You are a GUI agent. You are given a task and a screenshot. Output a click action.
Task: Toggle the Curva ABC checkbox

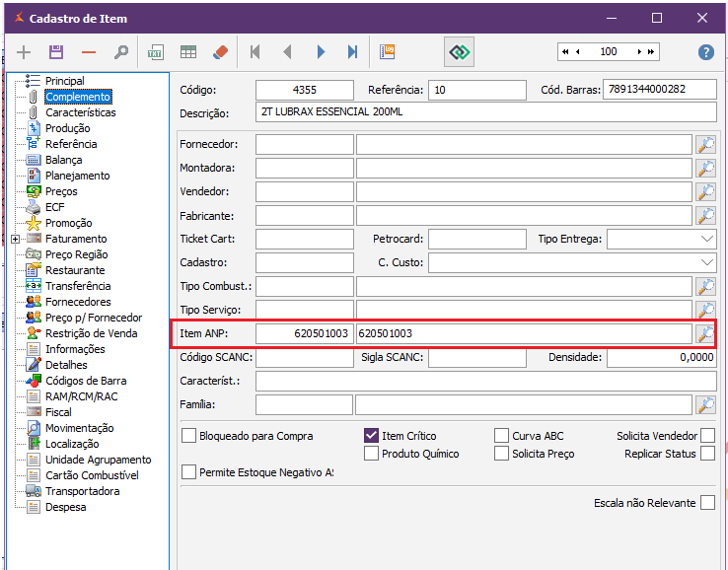tap(501, 436)
